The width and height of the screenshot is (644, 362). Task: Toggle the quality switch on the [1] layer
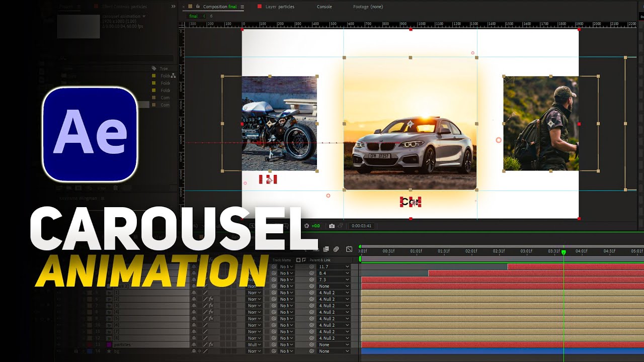(x=205, y=293)
